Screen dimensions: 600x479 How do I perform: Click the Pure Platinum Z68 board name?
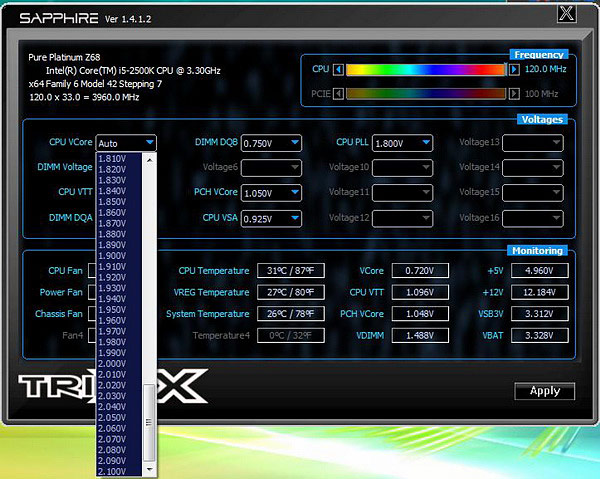tap(64, 57)
